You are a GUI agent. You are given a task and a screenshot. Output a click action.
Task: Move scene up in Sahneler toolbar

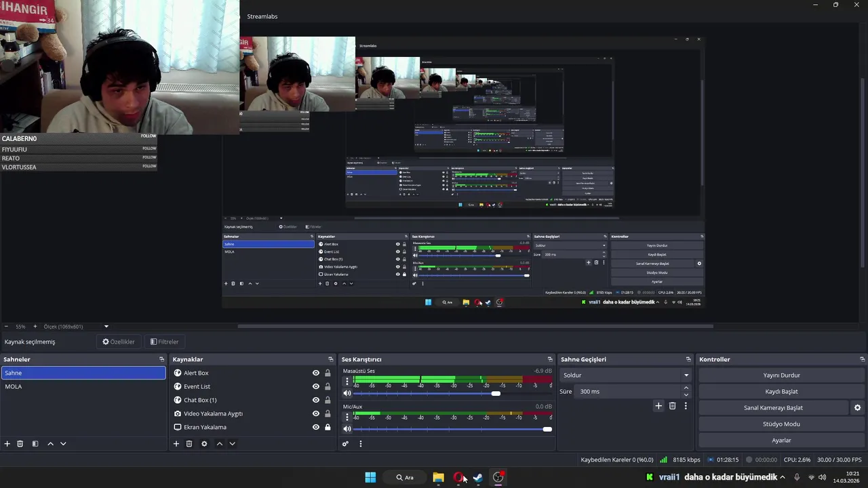point(50,444)
